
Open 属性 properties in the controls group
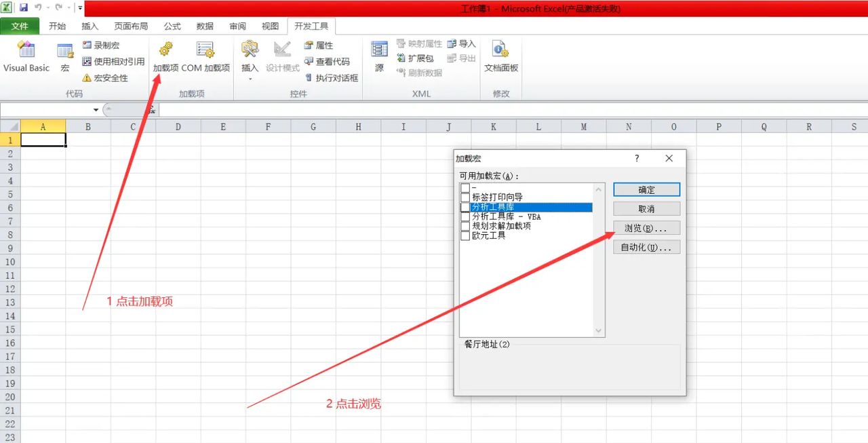(319, 45)
